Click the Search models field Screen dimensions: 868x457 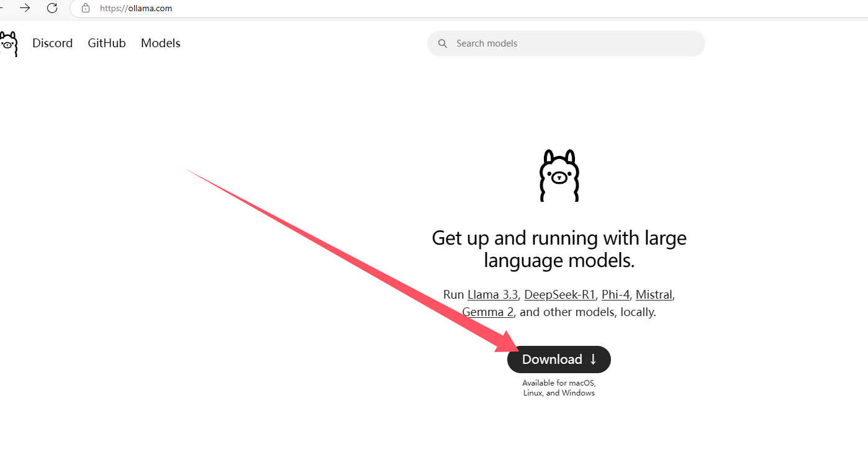(x=566, y=43)
